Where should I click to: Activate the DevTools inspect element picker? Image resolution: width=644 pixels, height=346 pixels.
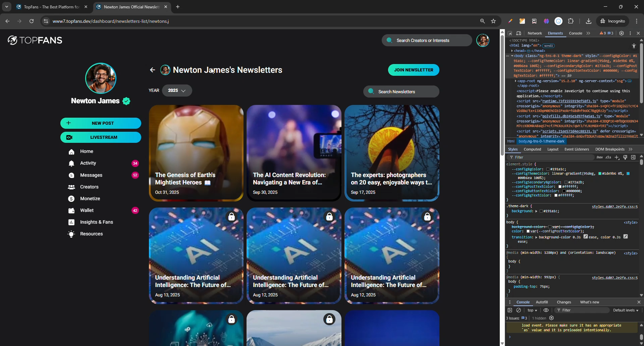[510, 34]
